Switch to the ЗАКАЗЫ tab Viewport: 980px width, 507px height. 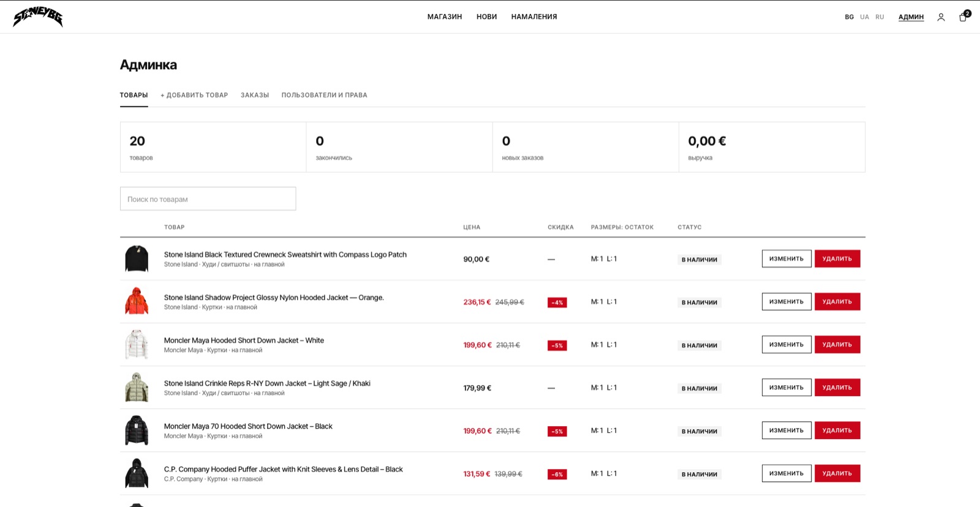pos(255,95)
